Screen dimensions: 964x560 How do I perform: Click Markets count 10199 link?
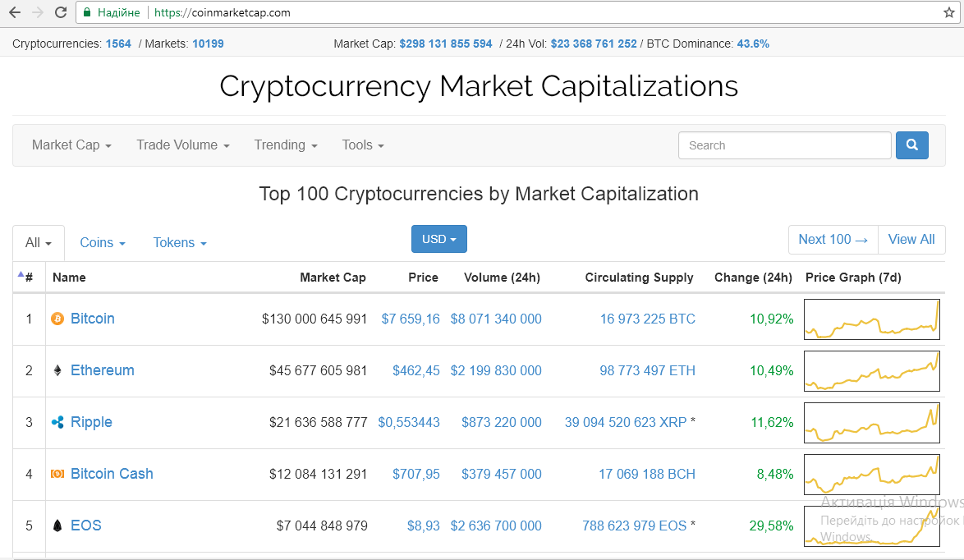208,44
